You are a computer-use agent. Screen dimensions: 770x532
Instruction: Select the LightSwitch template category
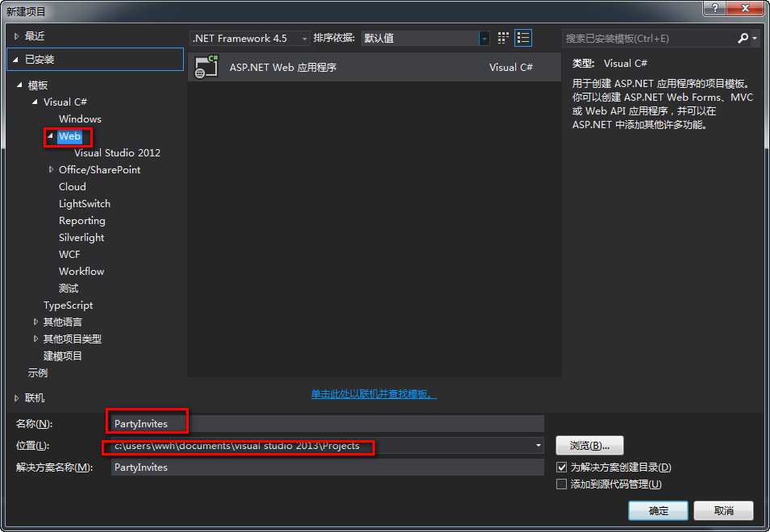(85, 203)
